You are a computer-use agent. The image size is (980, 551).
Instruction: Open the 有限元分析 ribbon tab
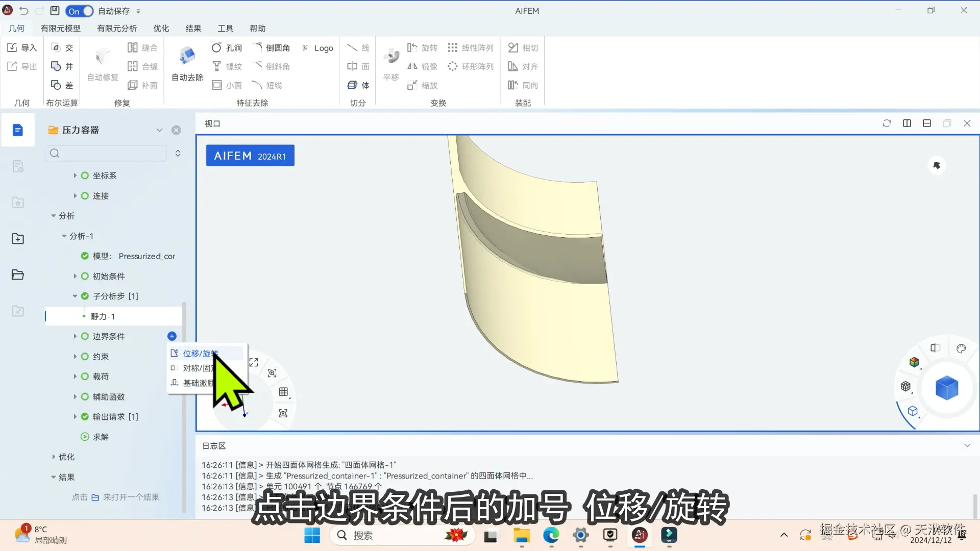[x=117, y=29]
